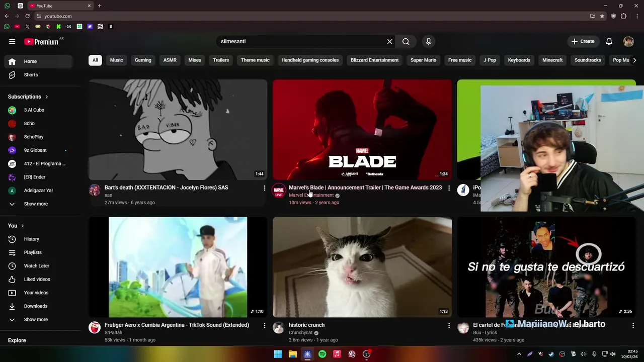Show more filter chips with right arrow

pyautogui.click(x=634, y=60)
